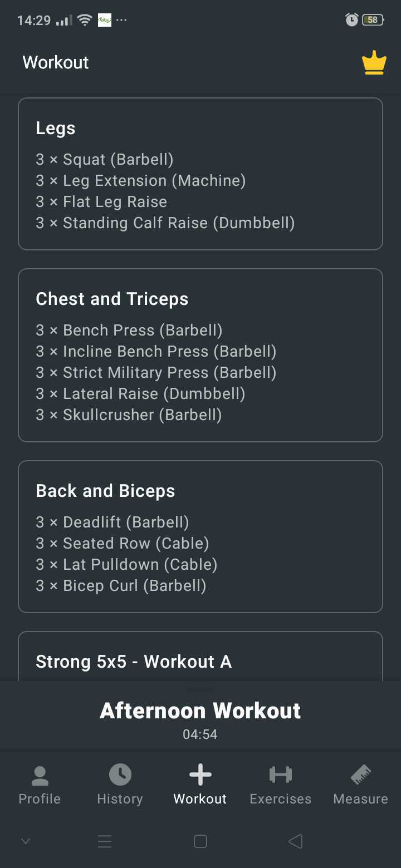
Task: Tap the premium crown icon
Action: pos(374,62)
